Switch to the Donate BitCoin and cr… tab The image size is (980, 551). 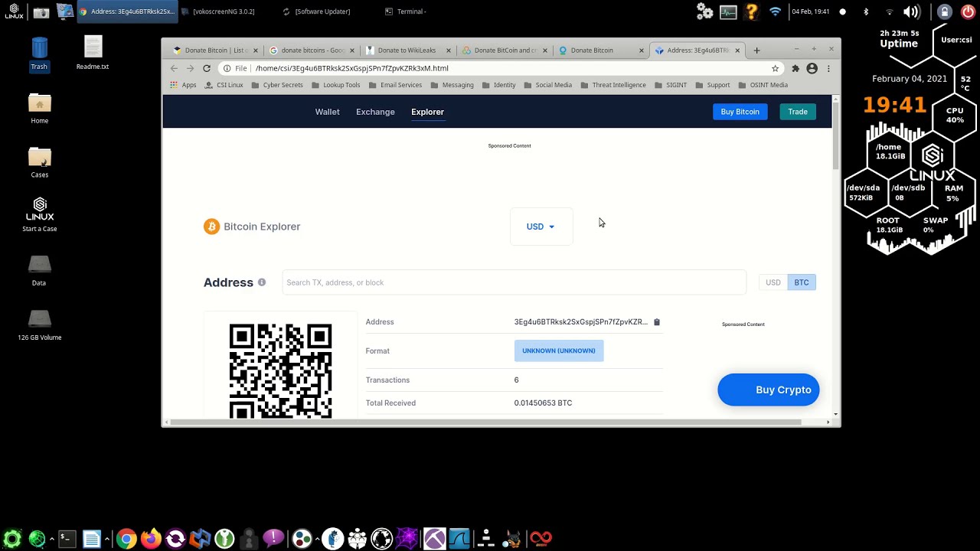[x=504, y=51]
